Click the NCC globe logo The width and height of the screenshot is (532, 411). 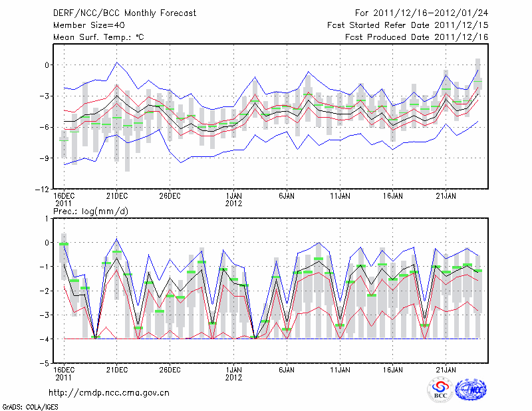pyautogui.click(x=471, y=390)
